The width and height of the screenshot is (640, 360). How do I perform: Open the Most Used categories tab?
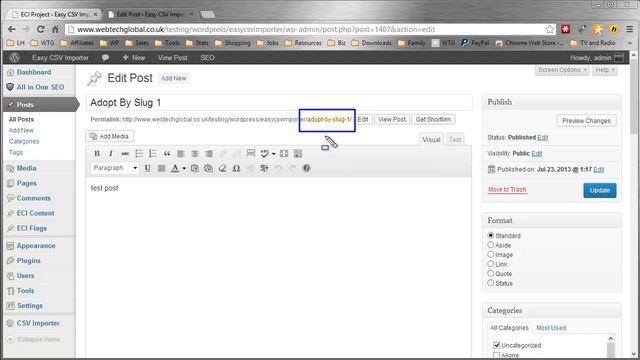551,328
